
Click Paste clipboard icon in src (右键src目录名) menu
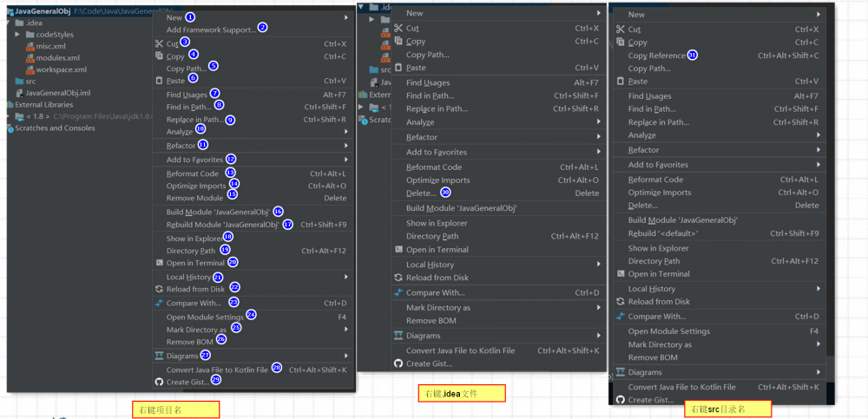pyautogui.click(x=621, y=82)
